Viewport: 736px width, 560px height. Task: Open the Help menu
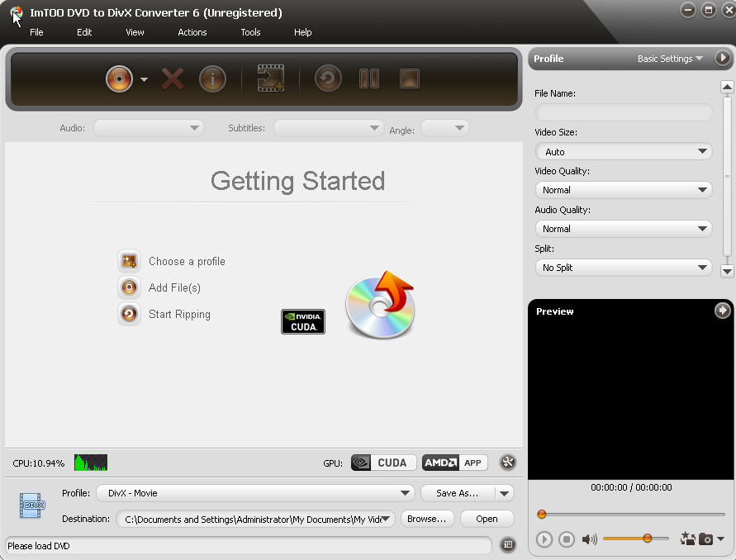pyautogui.click(x=303, y=32)
